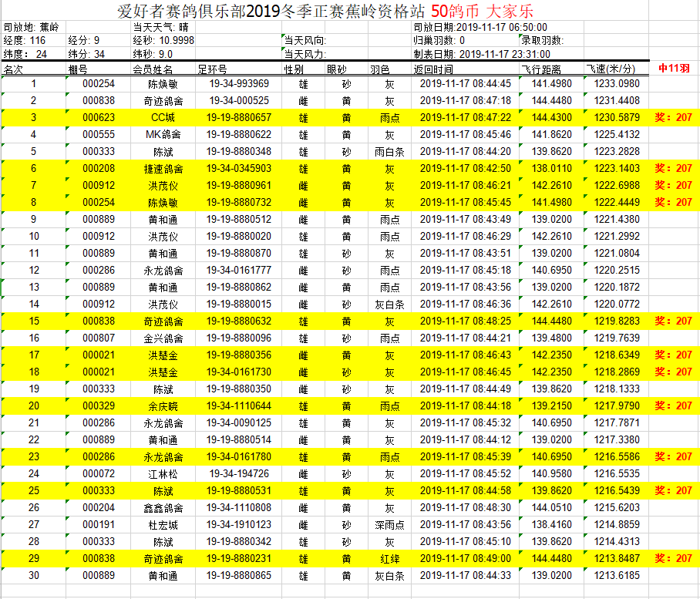Screen dimensions: 700x599
Task: Select the 足环号 header cell
Action: click(238, 69)
